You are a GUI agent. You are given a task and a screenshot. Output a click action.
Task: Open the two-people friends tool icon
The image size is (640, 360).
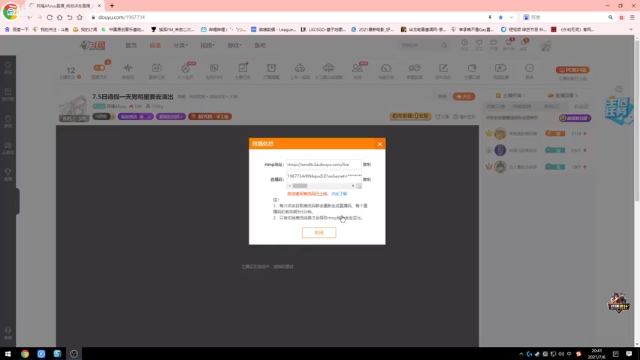pyautogui.click(x=357, y=68)
